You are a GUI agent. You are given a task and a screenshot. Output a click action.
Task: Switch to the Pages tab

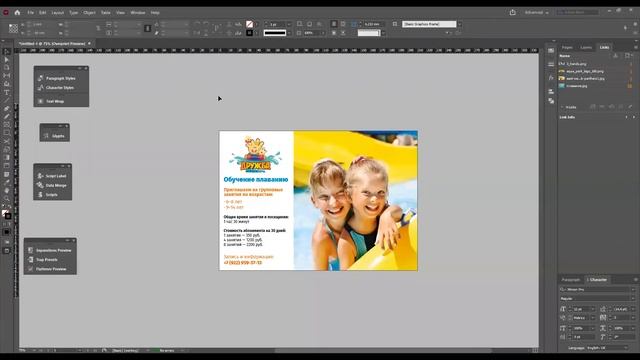click(x=567, y=47)
